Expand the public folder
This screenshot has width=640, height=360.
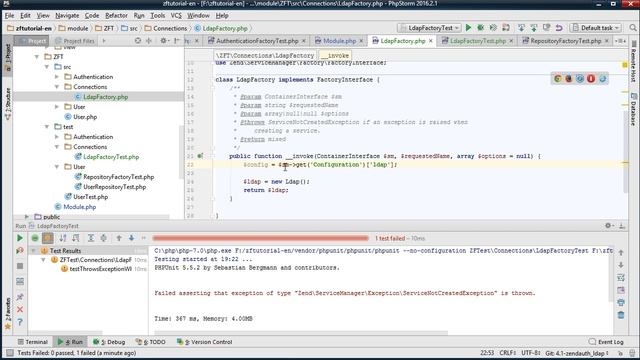pos(27,217)
